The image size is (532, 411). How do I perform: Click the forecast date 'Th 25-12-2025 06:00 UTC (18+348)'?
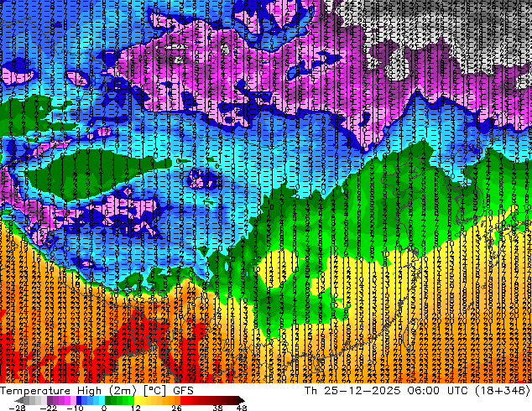click(417, 390)
